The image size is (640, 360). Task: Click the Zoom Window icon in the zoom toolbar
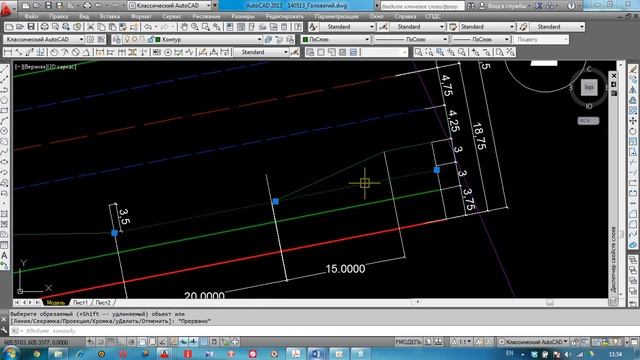pos(418,52)
